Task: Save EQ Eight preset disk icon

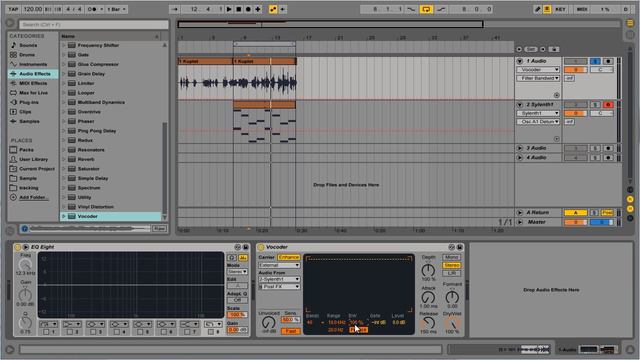Action: pyautogui.click(x=246, y=247)
